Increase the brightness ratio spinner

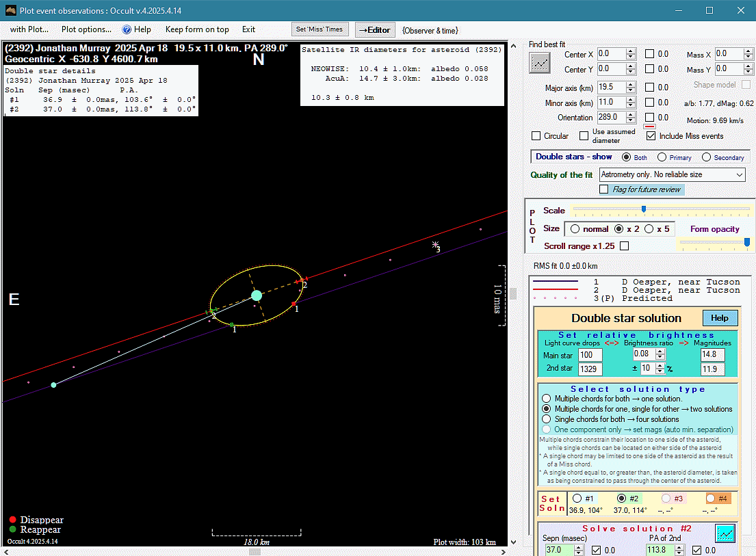click(660, 351)
